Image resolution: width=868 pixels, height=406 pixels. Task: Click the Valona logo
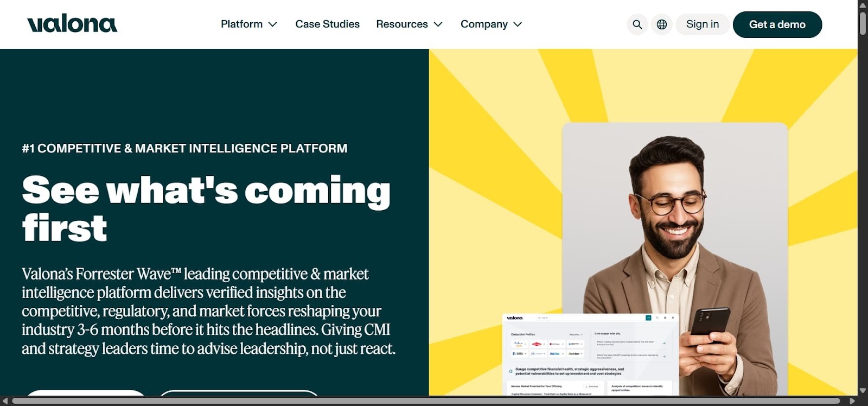tap(72, 24)
